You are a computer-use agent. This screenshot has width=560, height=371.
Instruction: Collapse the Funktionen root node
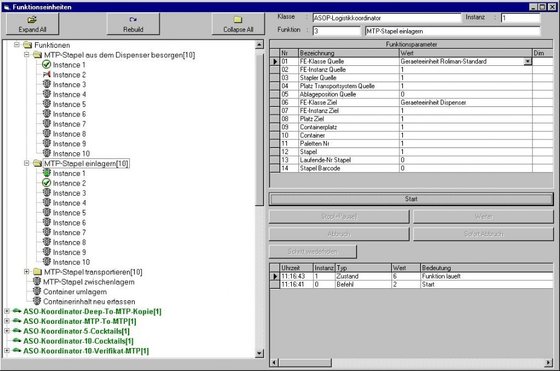tap(17, 45)
